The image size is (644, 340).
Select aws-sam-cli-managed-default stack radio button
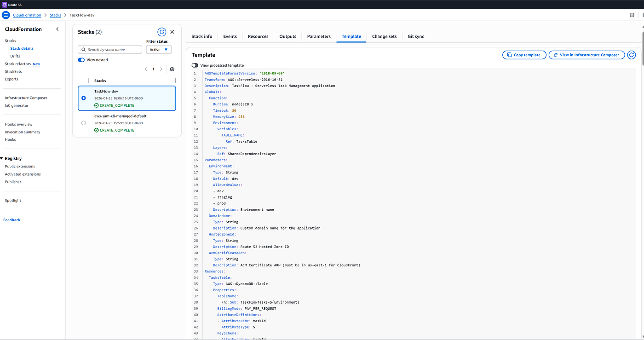(83, 123)
